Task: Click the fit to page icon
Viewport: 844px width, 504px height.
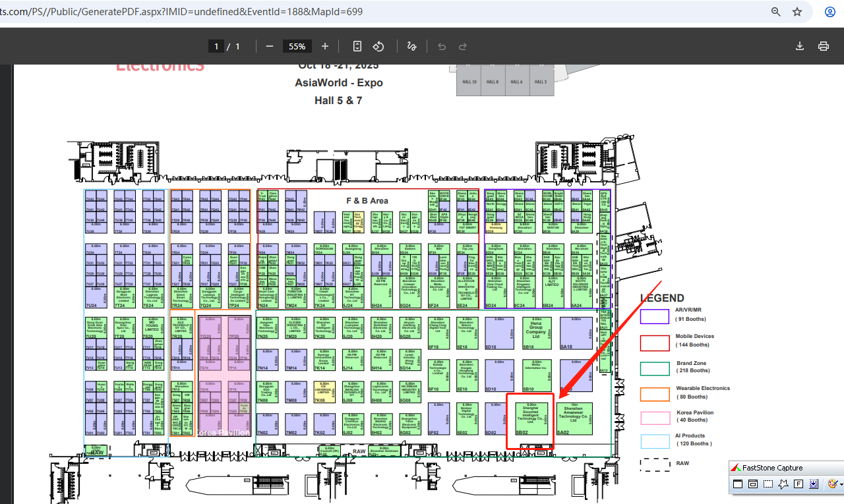Action: coord(357,46)
